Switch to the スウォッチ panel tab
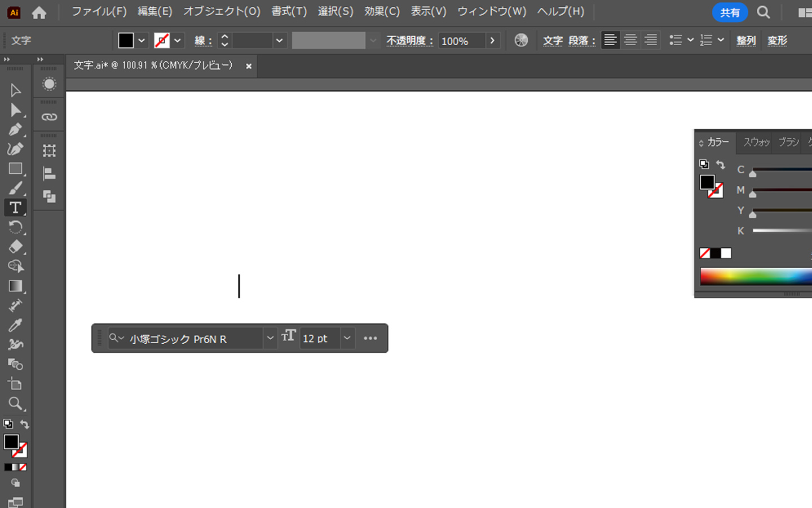812x508 pixels. (x=756, y=142)
